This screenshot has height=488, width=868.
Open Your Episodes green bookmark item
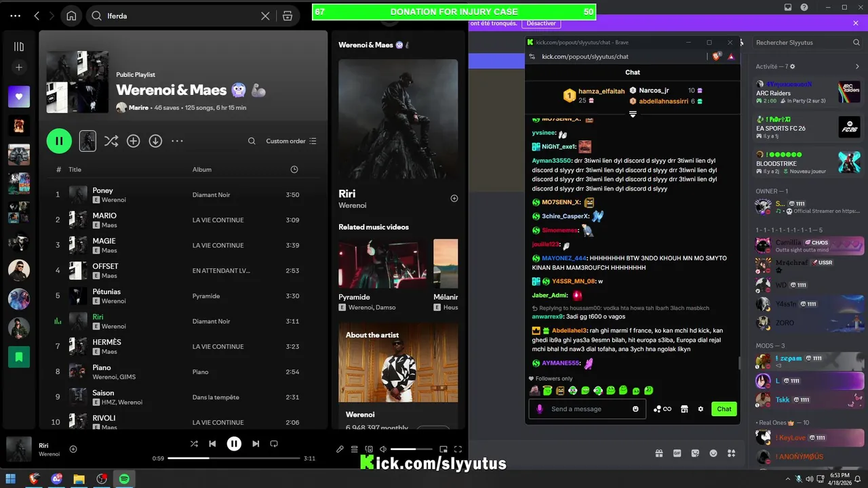coord(19,357)
